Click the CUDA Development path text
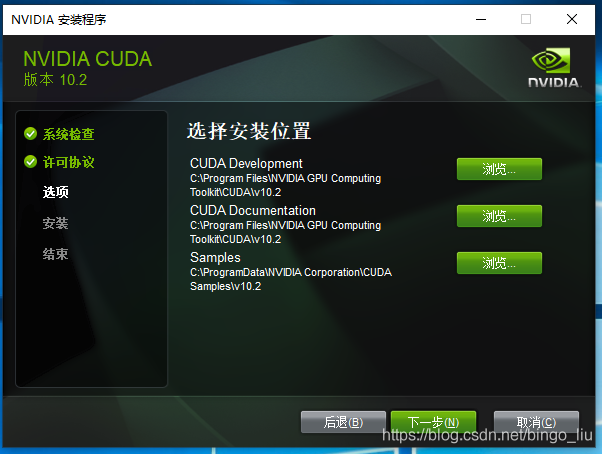Screen dimensions: 602x454 pyautogui.click(x=285, y=185)
